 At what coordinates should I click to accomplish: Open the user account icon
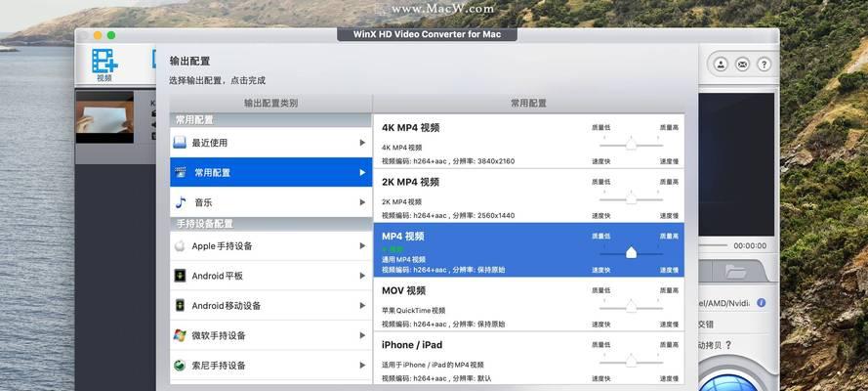pos(721,65)
